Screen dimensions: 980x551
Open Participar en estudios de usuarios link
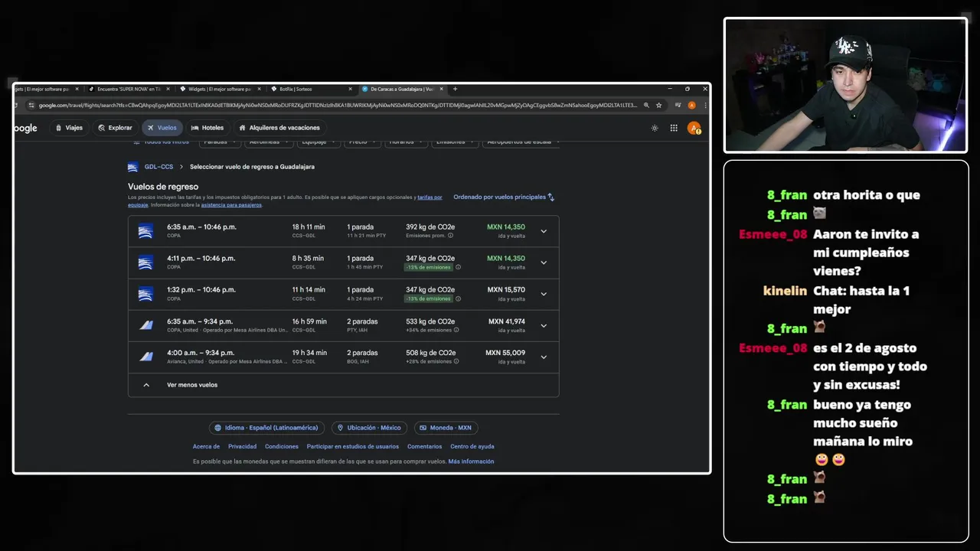(x=352, y=446)
